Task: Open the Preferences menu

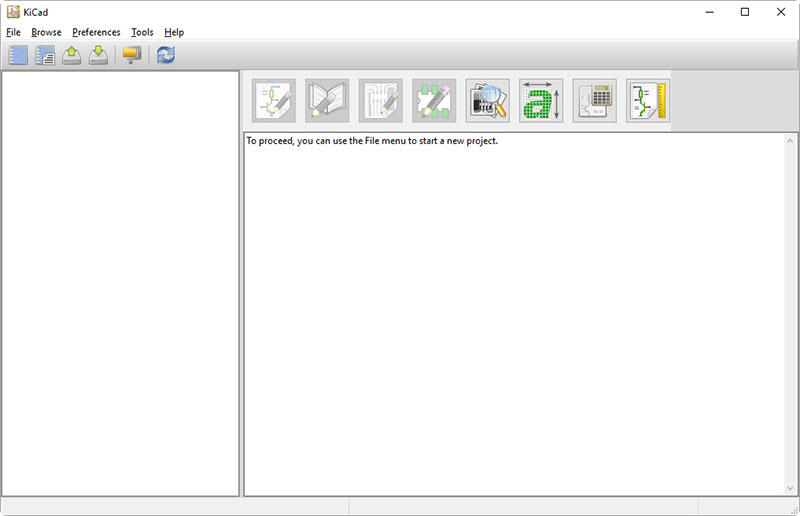Action: point(96,32)
